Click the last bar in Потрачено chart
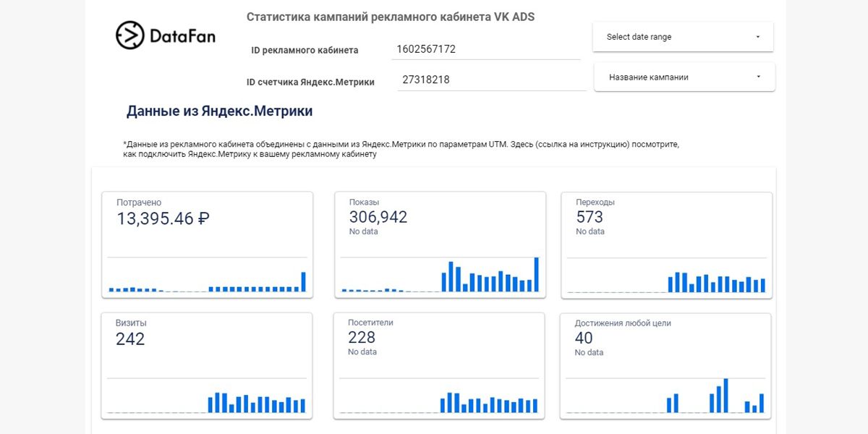This screenshot has width=868, height=434. [304, 281]
